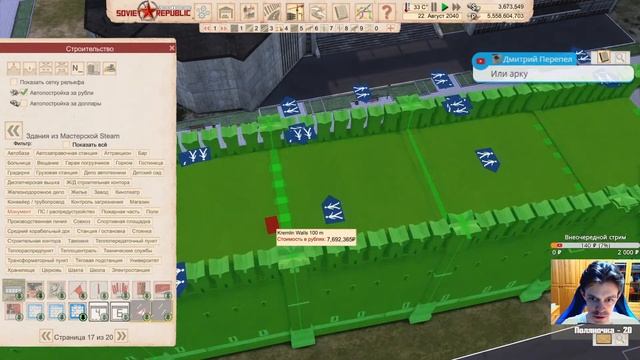This screenshot has width=640, height=360.
Task: Select the N_ text tool icon
Action: click(x=78, y=68)
